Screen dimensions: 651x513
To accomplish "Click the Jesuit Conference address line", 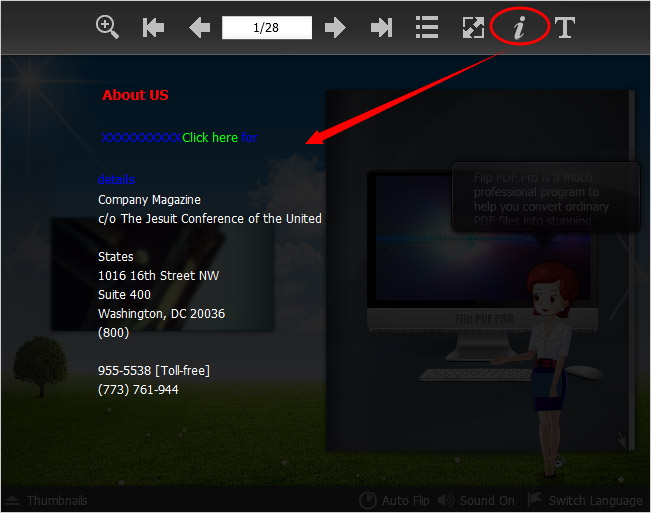I will pos(210,219).
